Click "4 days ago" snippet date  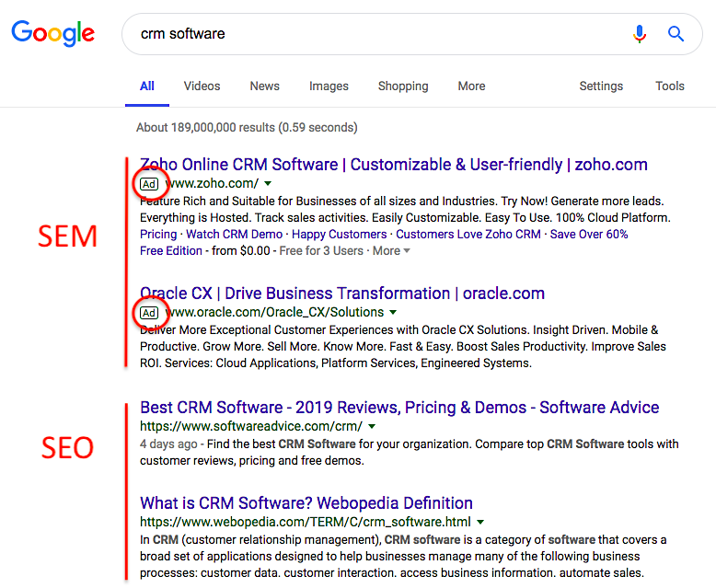tap(168, 444)
